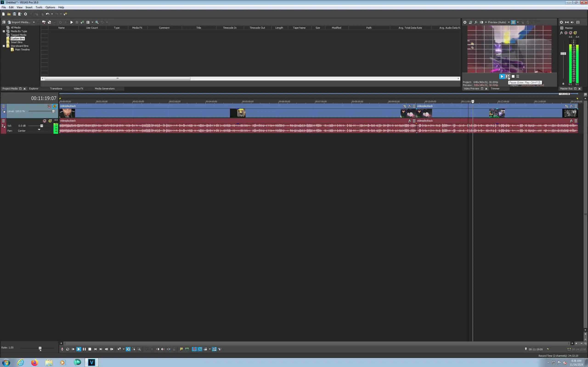Click the Record microphone button in transport bar
Image resolution: width=588 pixels, height=367 pixels.
(62, 349)
